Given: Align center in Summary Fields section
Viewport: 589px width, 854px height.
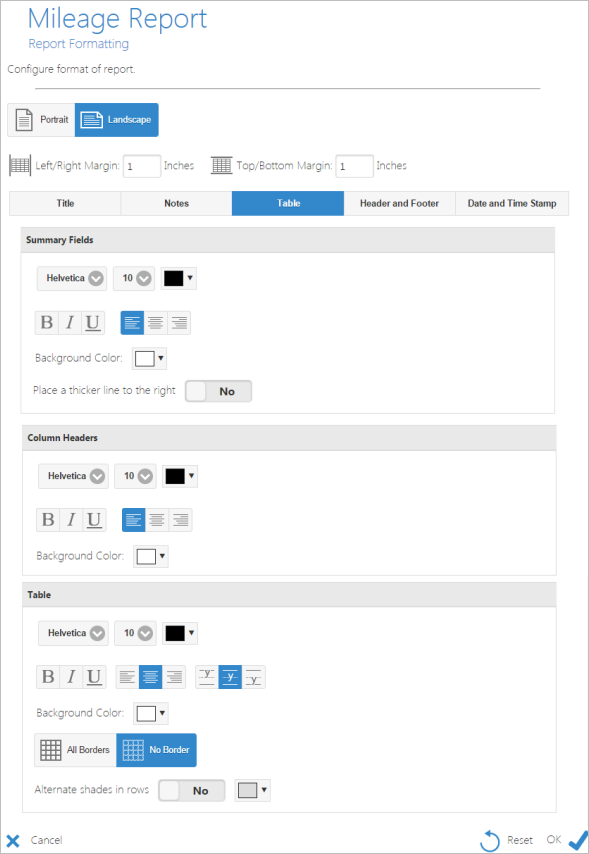Looking at the screenshot, I should pos(155,323).
